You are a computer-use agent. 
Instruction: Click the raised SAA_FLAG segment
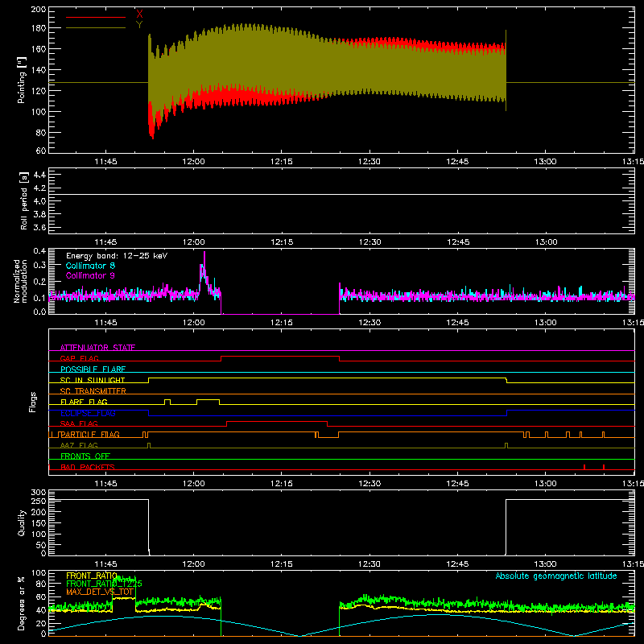(277, 422)
